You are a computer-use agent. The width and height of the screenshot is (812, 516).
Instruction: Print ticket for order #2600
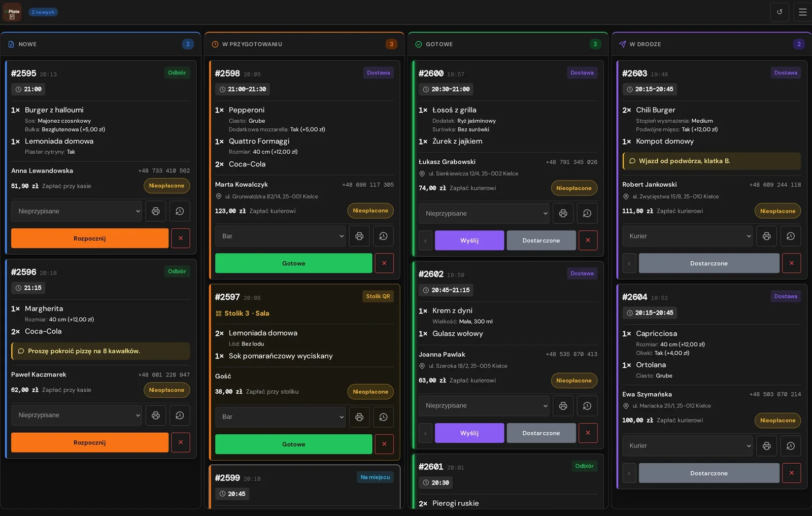point(563,214)
